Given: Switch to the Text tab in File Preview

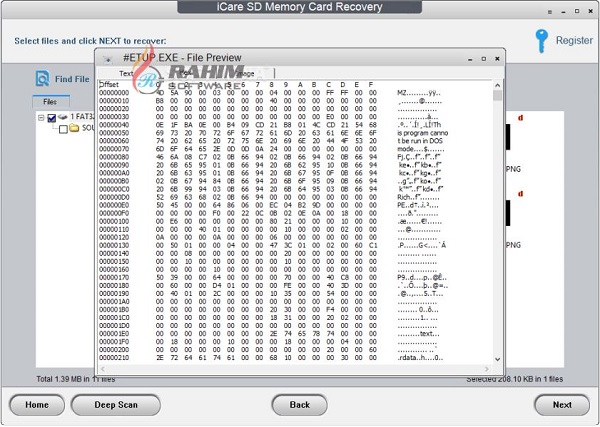Looking at the screenshot, I should (126, 73).
